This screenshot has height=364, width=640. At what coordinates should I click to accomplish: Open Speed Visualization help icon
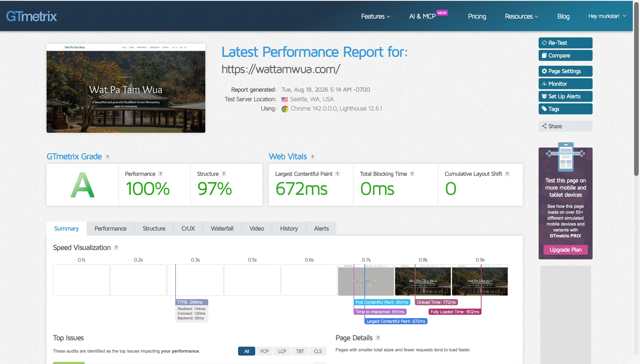(x=116, y=248)
